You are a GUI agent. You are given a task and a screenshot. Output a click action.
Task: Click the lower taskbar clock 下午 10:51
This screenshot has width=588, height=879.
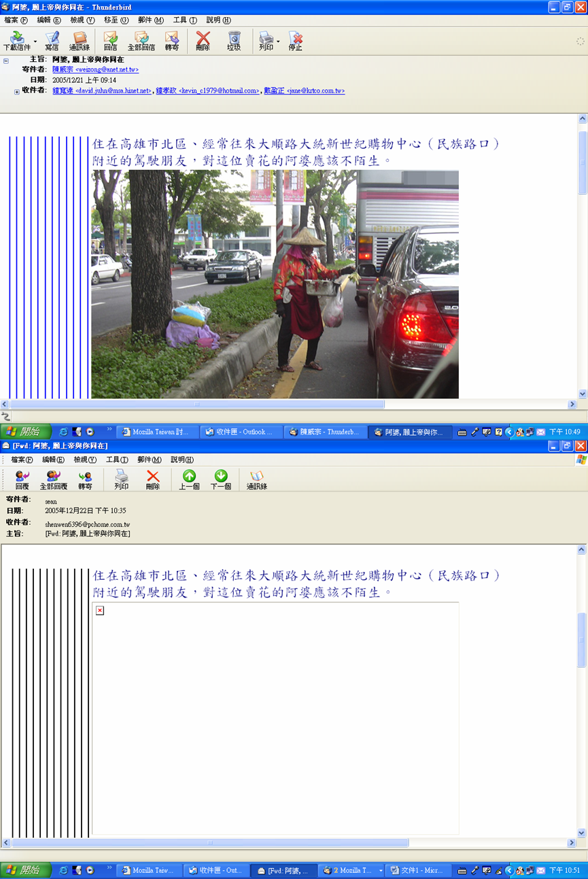tap(565, 870)
